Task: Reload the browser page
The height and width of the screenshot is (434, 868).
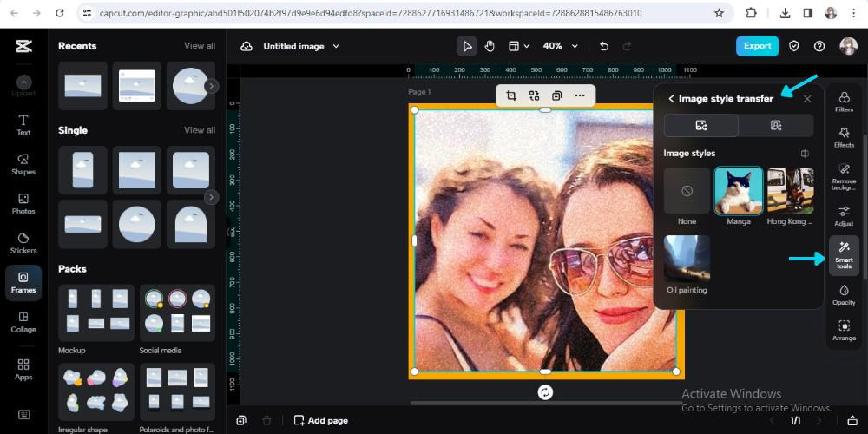Action: [59, 13]
